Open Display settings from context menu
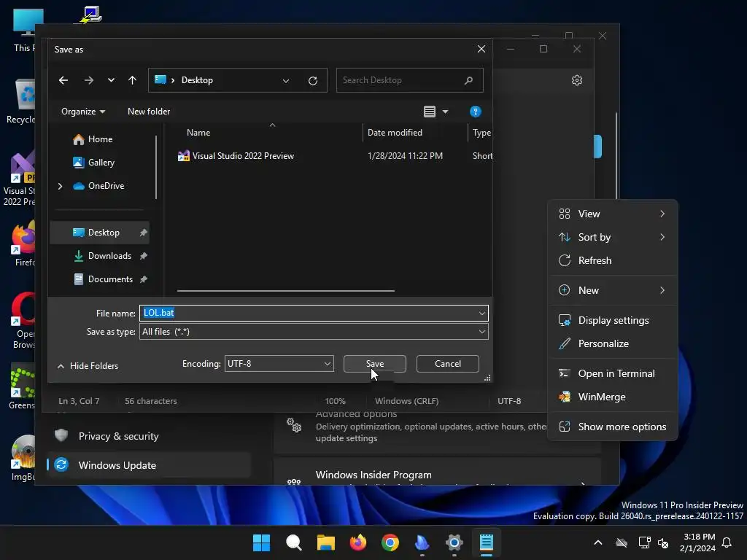This screenshot has height=560, width=747. [x=612, y=321]
